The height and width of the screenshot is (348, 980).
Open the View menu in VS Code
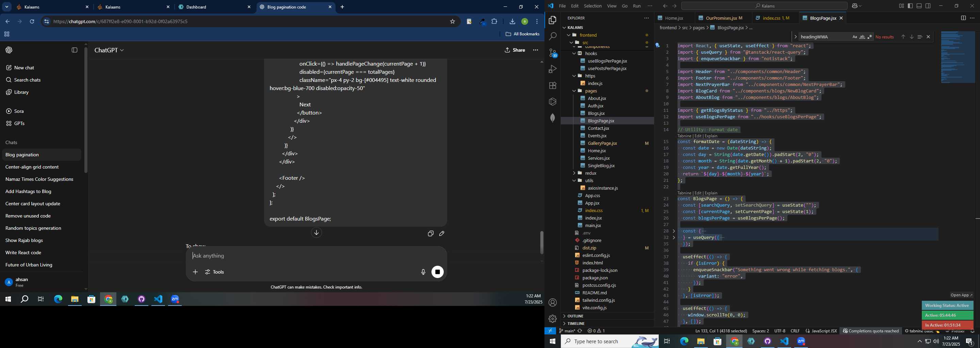pyautogui.click(x=612, y=6)
